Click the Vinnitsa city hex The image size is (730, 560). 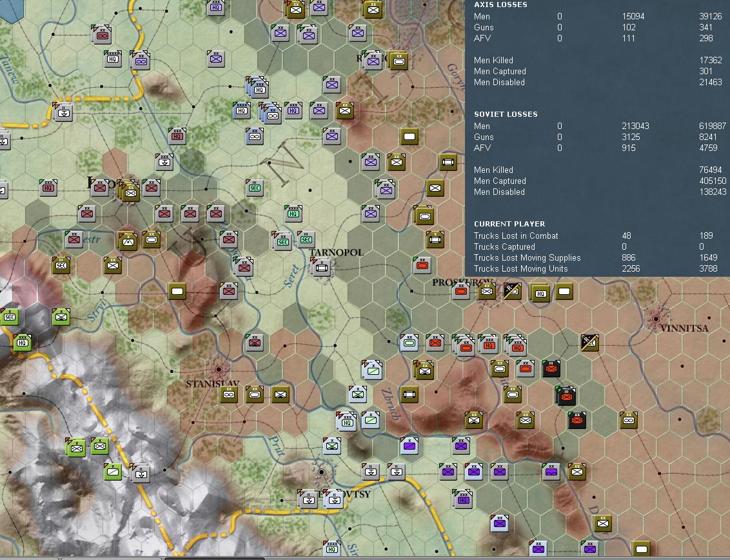[x=655, y=319]
